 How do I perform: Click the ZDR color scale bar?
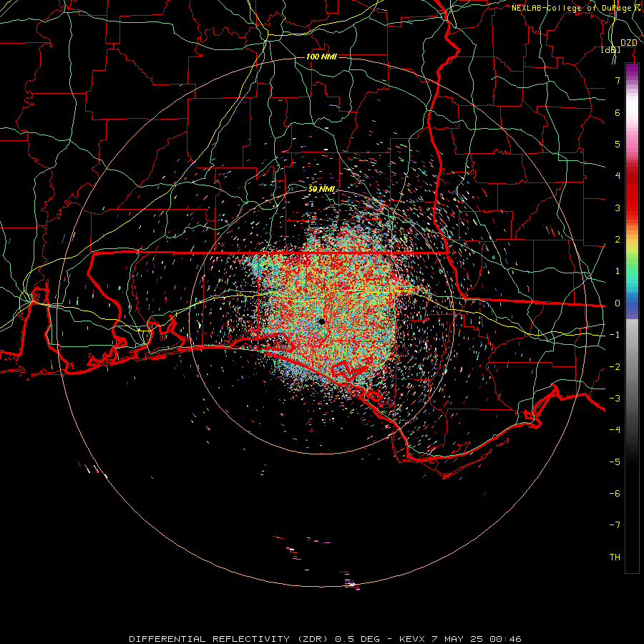pyautogui.click(x=632, y=318)
